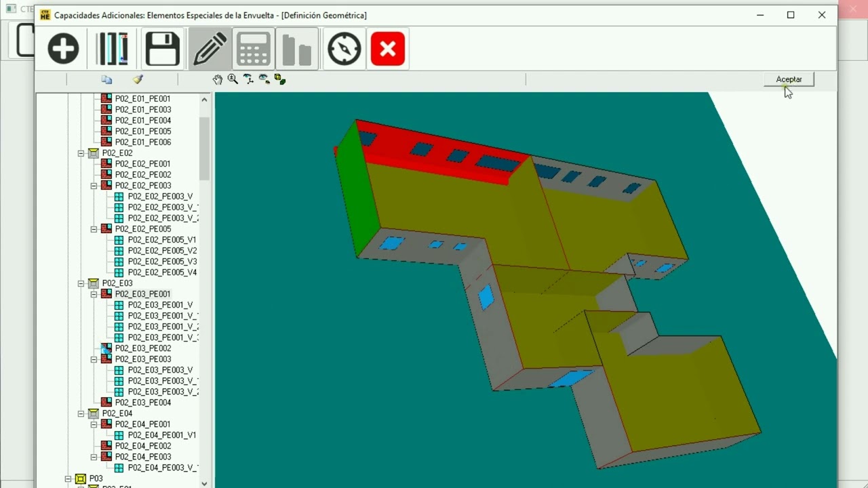The width and height of the screenshot is (868, 488).
Task: Save the project with the floppy disk icon
Action: (163, 49)
